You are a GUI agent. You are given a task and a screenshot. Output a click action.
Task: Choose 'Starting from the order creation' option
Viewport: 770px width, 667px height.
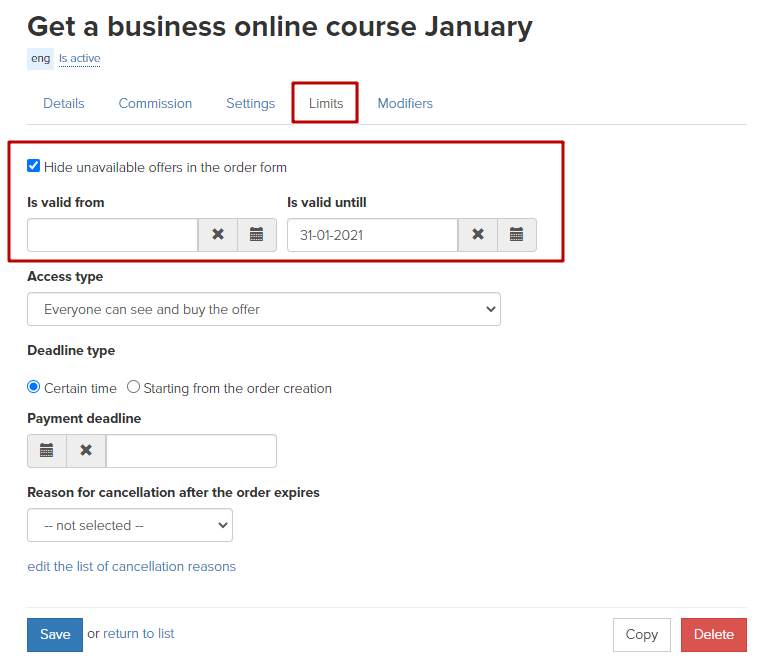(x=133, y=387)
